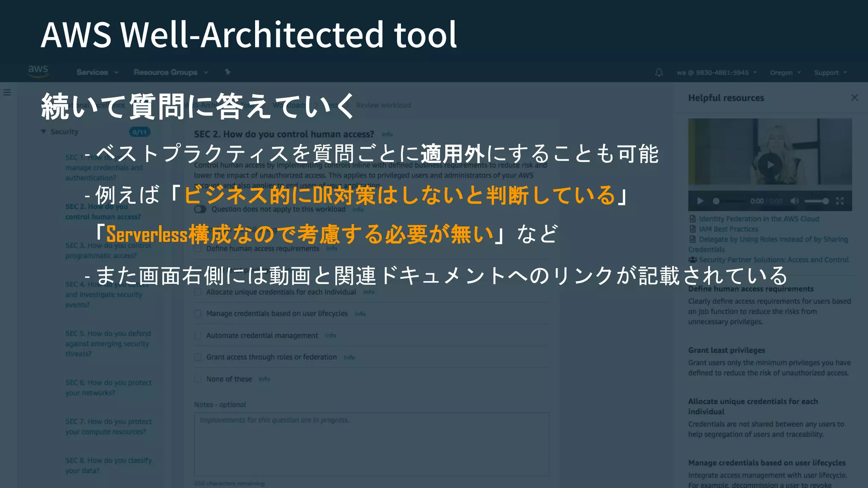Click the pin shortcut icon
The width and height of the screenshot is (868, 488).
228,72
